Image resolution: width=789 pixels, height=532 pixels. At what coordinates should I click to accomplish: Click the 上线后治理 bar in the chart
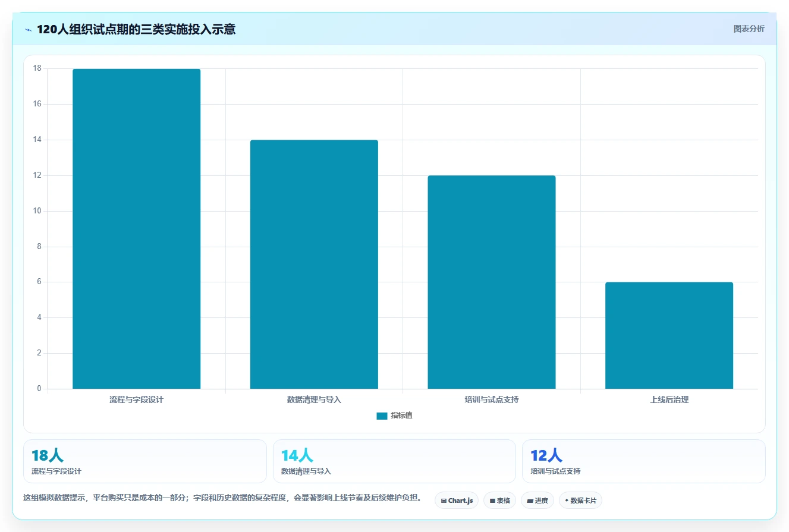(669, 335)
